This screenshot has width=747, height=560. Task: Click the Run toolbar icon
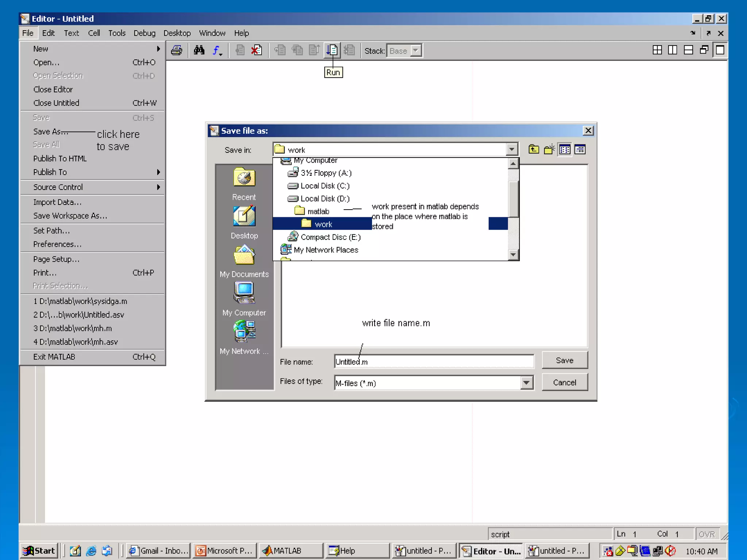(332, 50)
